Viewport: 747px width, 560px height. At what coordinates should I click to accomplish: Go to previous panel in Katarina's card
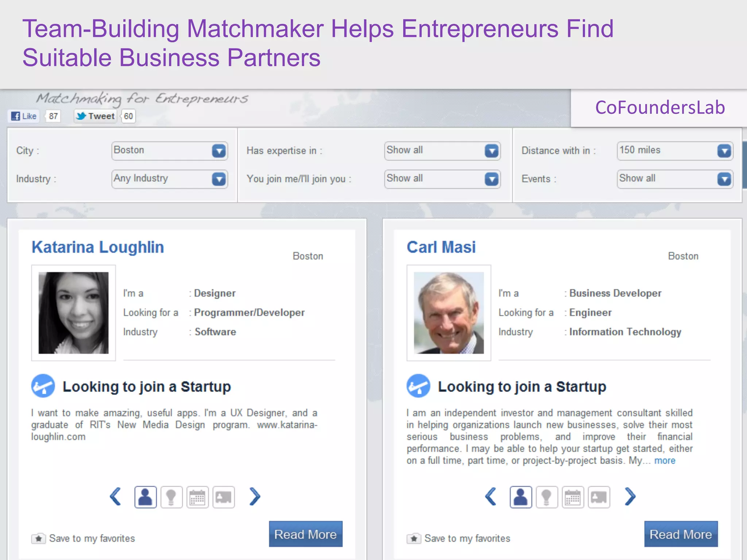click(116, 497)
